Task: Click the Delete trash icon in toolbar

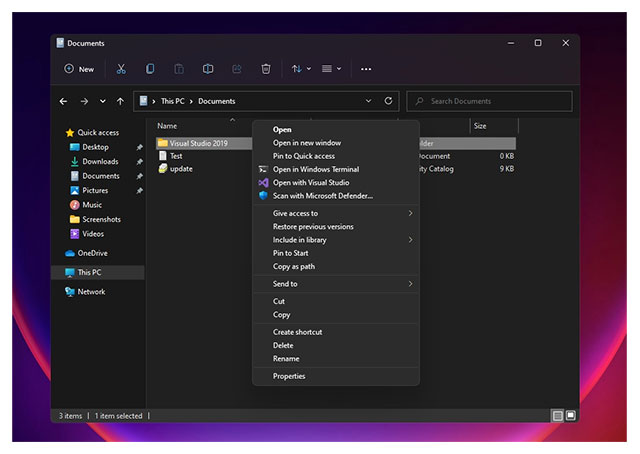Action: tap(266, 69)
